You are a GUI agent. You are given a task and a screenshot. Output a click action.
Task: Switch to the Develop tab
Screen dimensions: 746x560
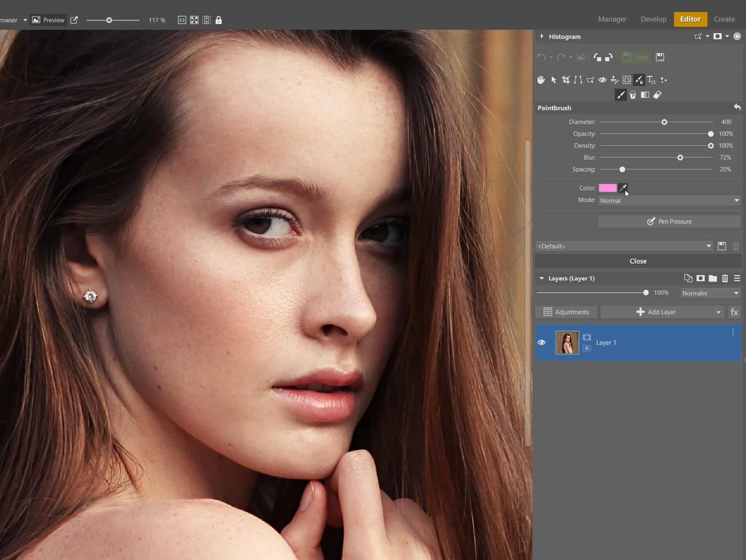653,19
